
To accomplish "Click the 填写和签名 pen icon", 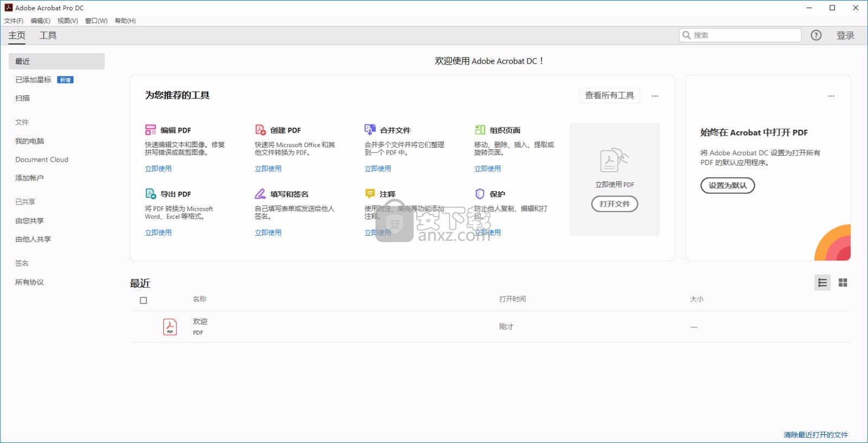I will 260,193.
